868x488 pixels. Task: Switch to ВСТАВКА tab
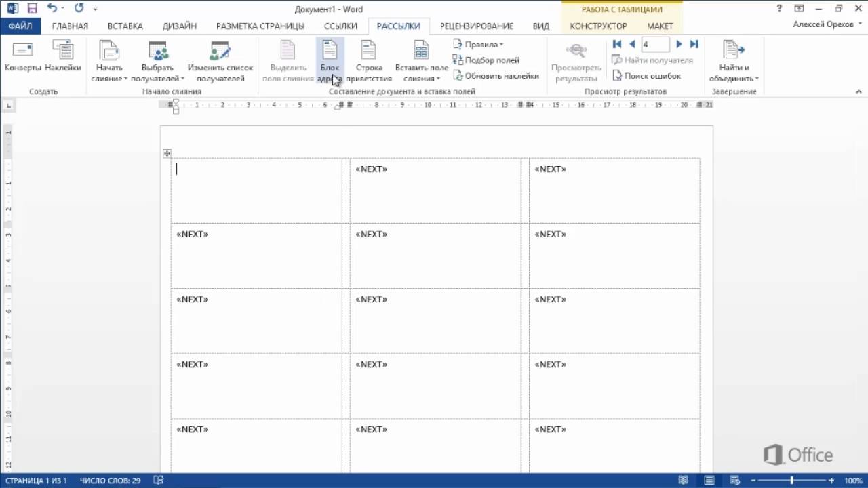tap(125, 26)
